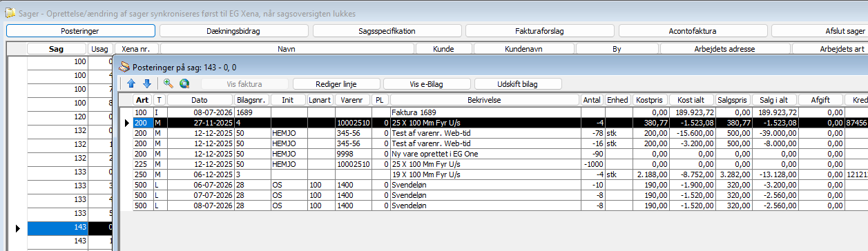Move up with the blue up arrow
This screenshot has width=868, height=251.
tap(131, 83)
